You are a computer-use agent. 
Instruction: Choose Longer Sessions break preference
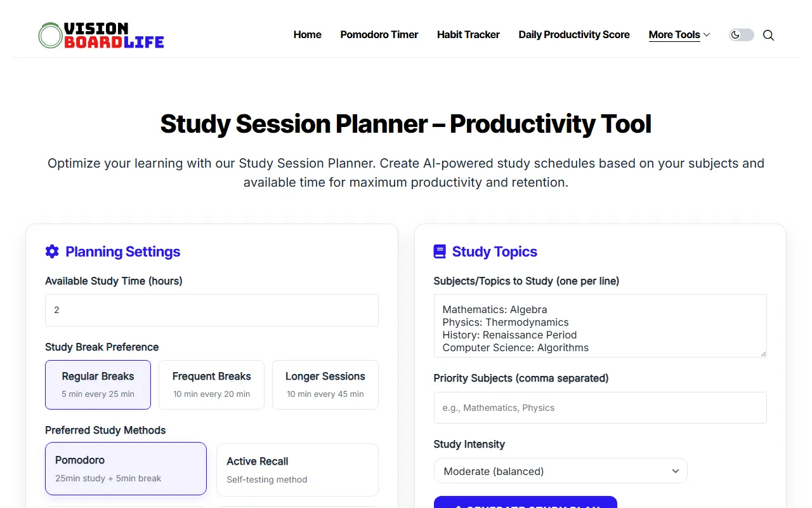325,385
